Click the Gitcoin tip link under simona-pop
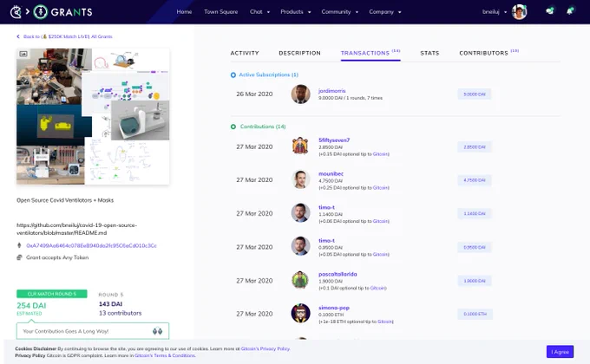The width and height of the screenshot is (590, 364). click(x=385, y=322)
